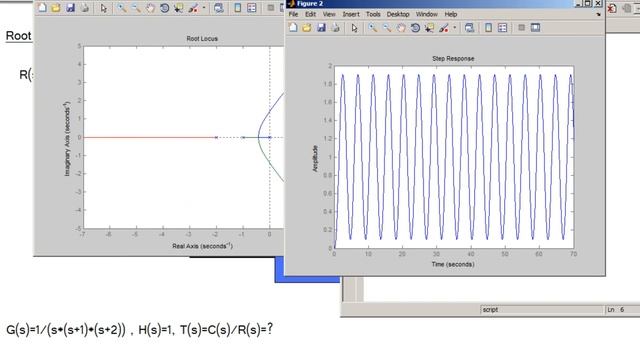The width and height of the screenshot is (640, 360).
Task: Hide Plot Tools icon in Root Locus window
Action: [270, 8]
